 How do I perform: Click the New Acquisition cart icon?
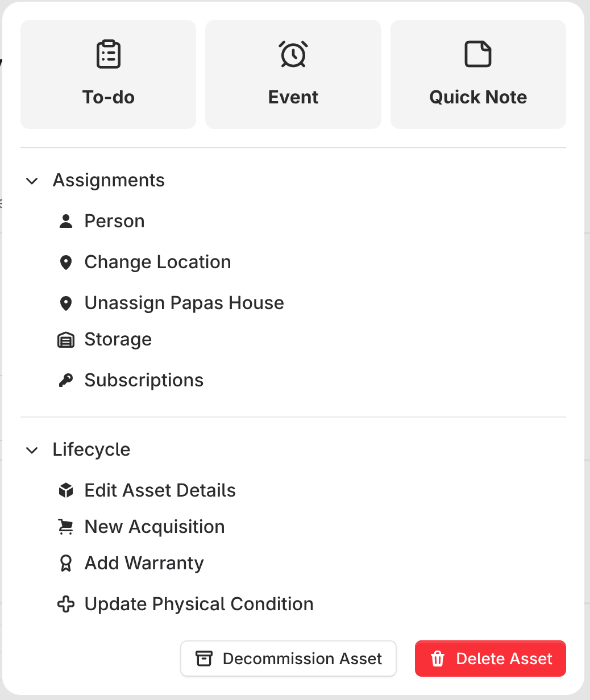click(66, 527)
